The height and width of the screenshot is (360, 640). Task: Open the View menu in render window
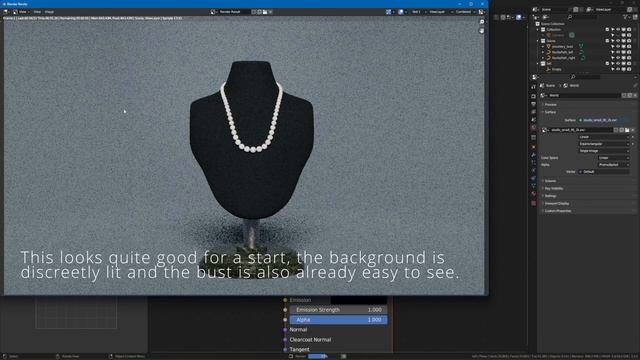pyautogui.click(x=22, y=12)
